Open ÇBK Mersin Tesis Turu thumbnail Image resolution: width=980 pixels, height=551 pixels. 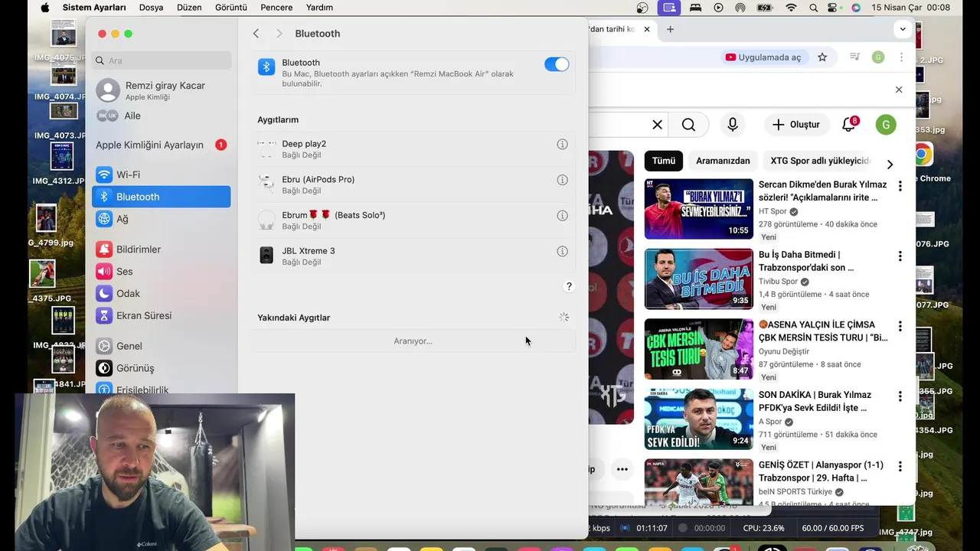698,349
